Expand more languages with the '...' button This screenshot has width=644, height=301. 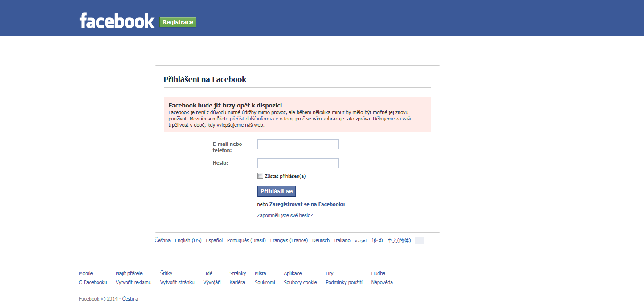(420, 241)
